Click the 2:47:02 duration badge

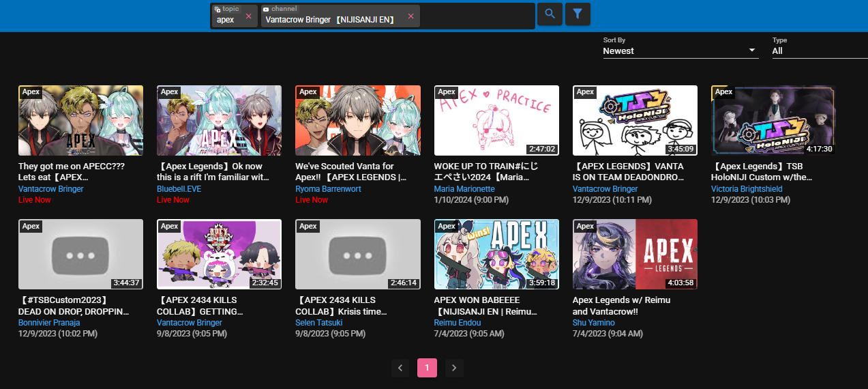(542, 149)
